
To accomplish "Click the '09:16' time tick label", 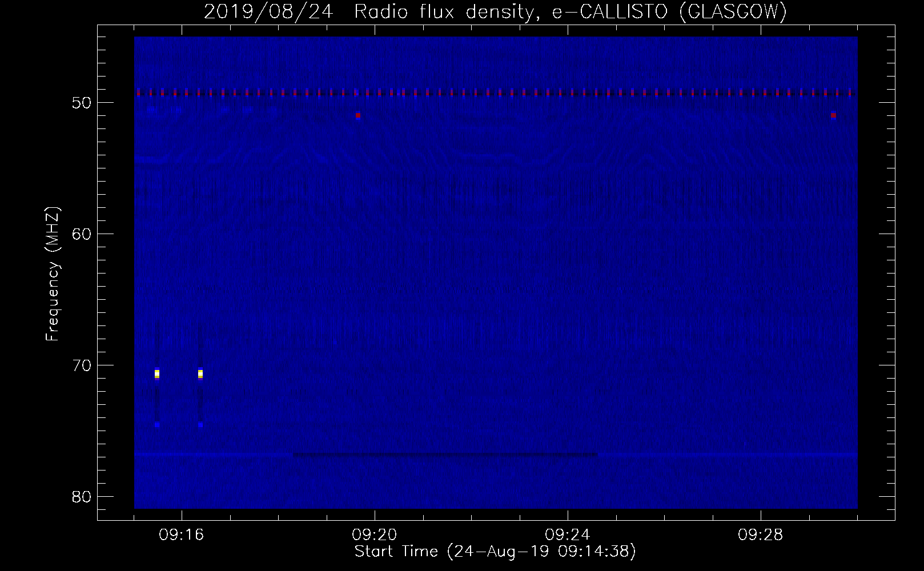I will click(182, 535).
